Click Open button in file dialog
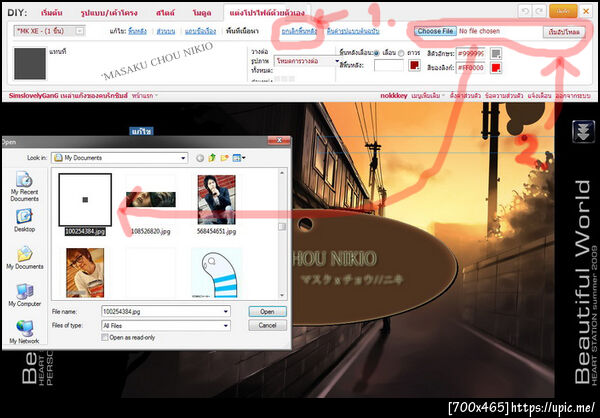Image resolution: width=600 pixels, height=418 pixels. click(x=267, y=312)
